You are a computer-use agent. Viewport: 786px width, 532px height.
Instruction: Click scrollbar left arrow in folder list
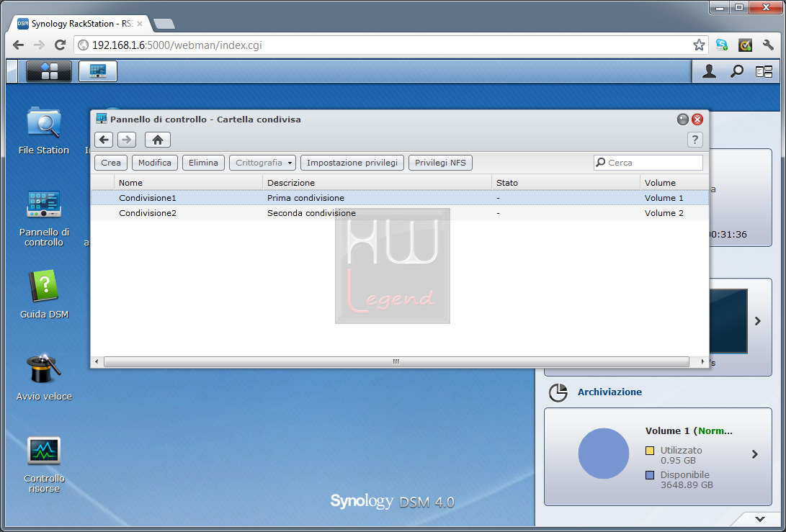pos(97,361)
